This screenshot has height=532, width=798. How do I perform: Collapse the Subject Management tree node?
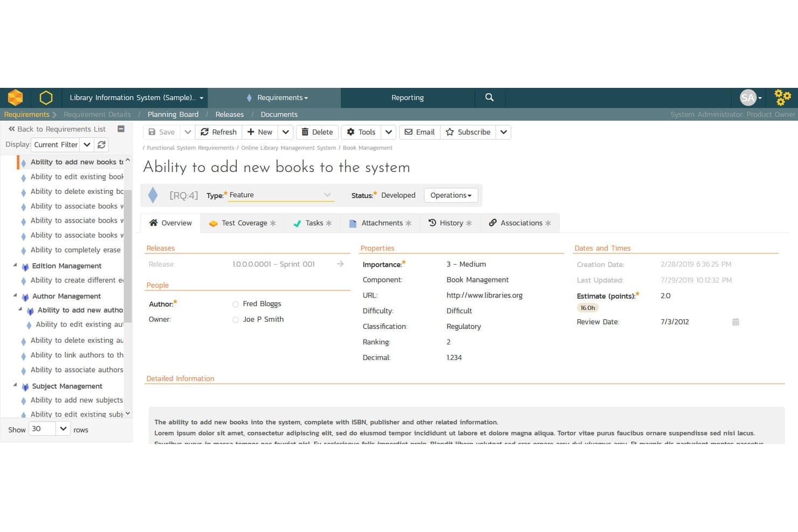[x=15, y=385]
